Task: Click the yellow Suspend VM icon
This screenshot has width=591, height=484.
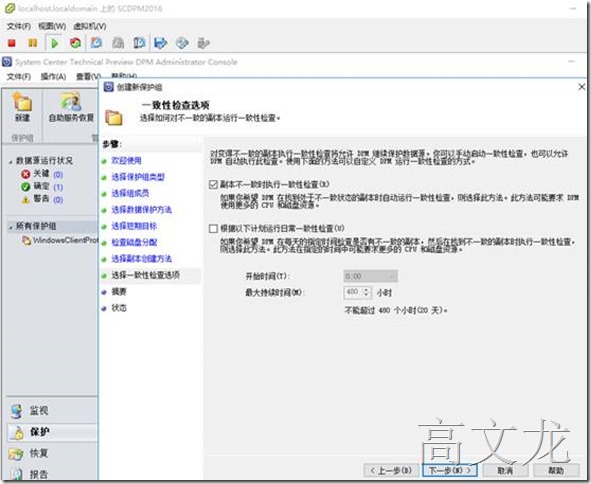Action: pos(33,43)
